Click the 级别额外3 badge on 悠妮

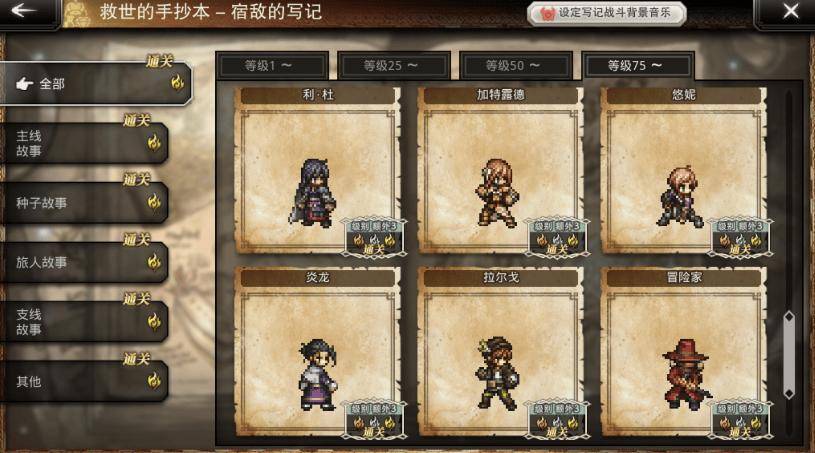[740, 237]
